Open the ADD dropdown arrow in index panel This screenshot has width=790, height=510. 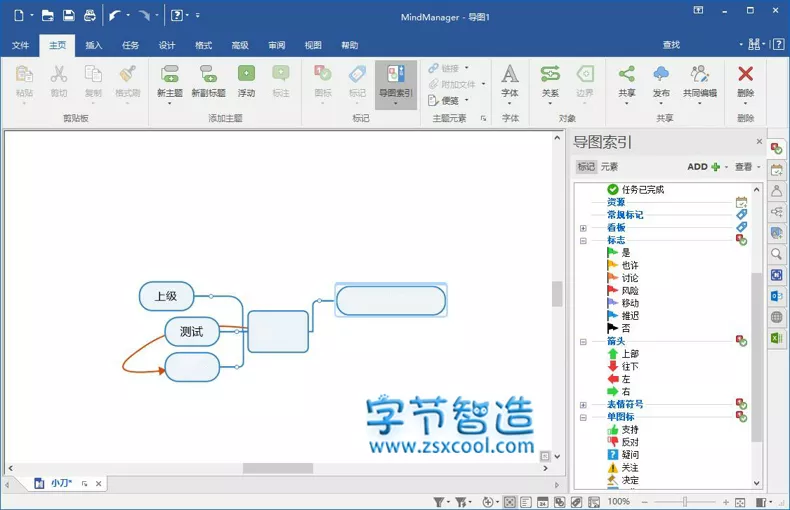tap(727, 167)
